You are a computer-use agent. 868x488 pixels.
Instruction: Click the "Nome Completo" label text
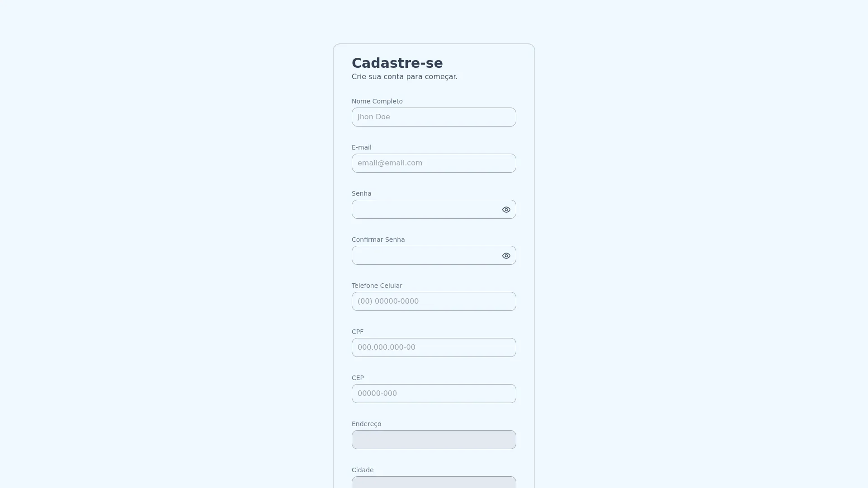point(377,101)
